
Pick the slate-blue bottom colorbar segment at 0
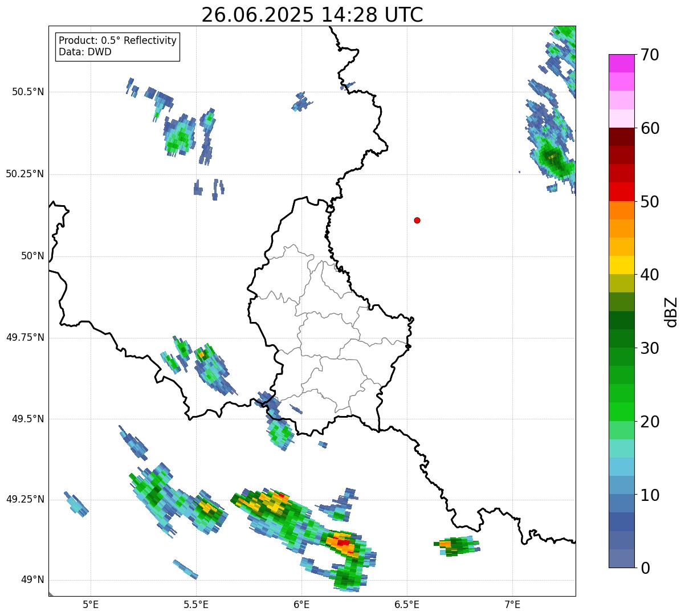coord(621,558)
